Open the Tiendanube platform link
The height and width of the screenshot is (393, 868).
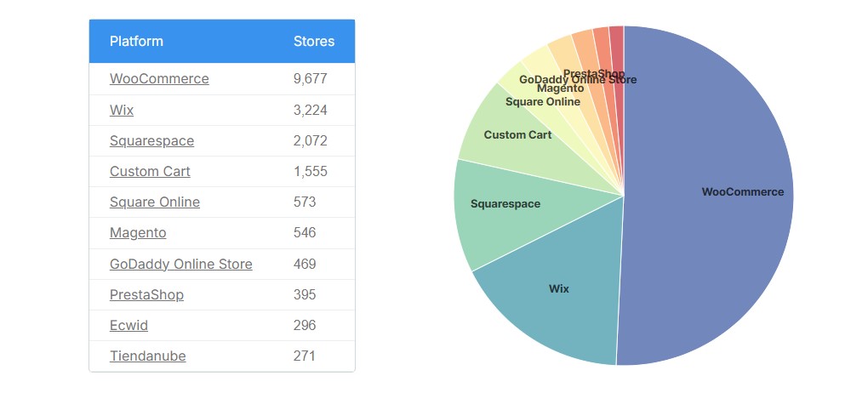point(148,356)
